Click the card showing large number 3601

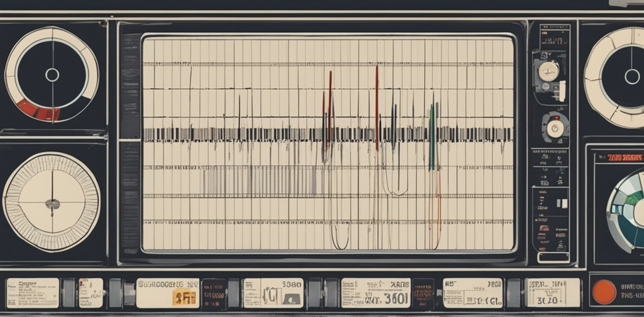pyautogui.click(x=376, y=293)
